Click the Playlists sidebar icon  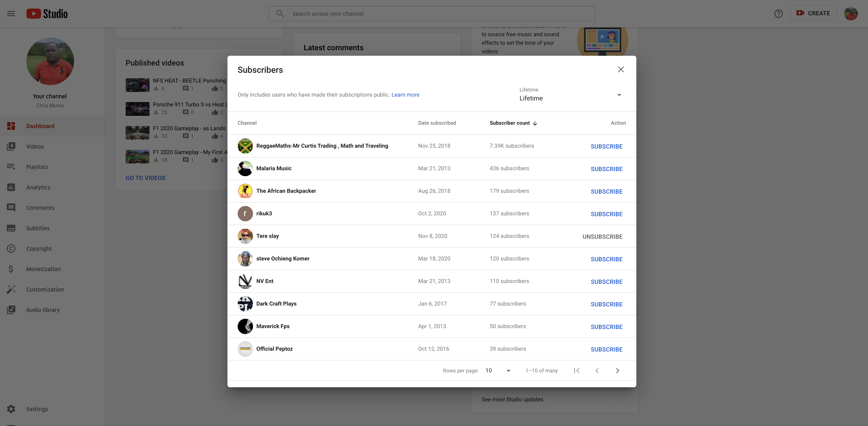click(11, 167)
